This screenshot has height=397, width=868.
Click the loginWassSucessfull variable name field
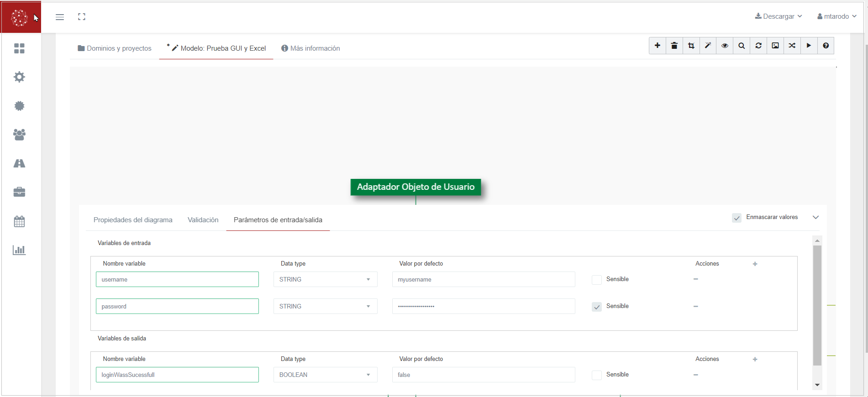(x=177, y=375)
